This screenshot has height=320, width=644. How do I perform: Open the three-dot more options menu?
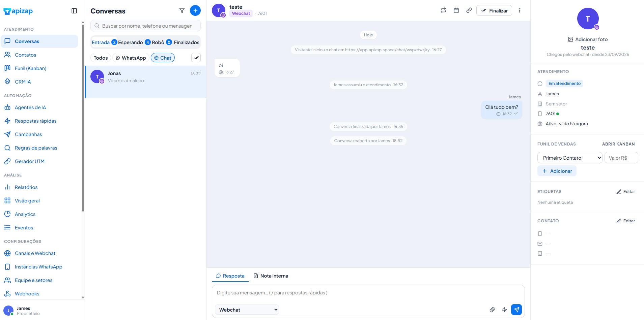coord(520,10)
